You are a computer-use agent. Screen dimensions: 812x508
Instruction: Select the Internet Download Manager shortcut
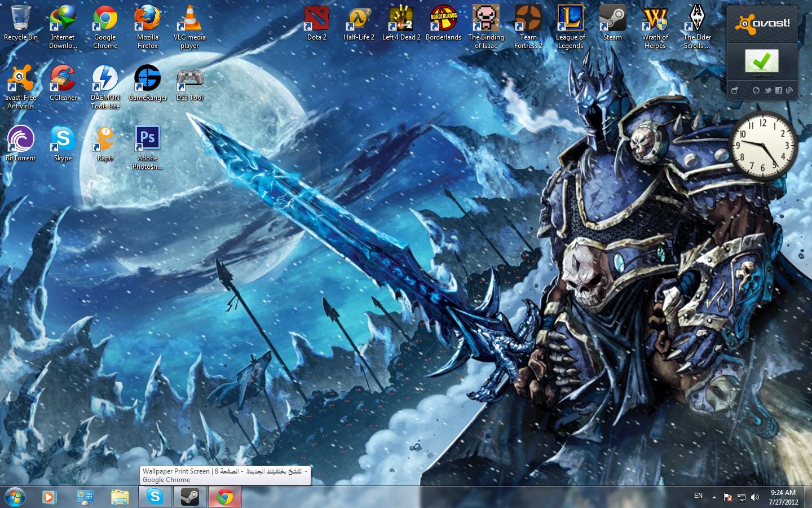click(63, 28)
